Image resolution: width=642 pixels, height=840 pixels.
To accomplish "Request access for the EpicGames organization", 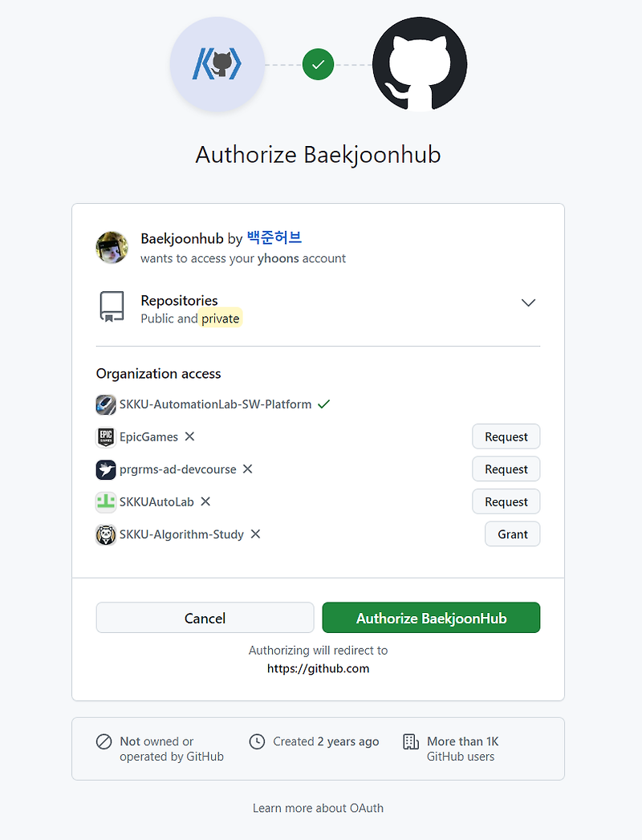I will pos(506,436).
